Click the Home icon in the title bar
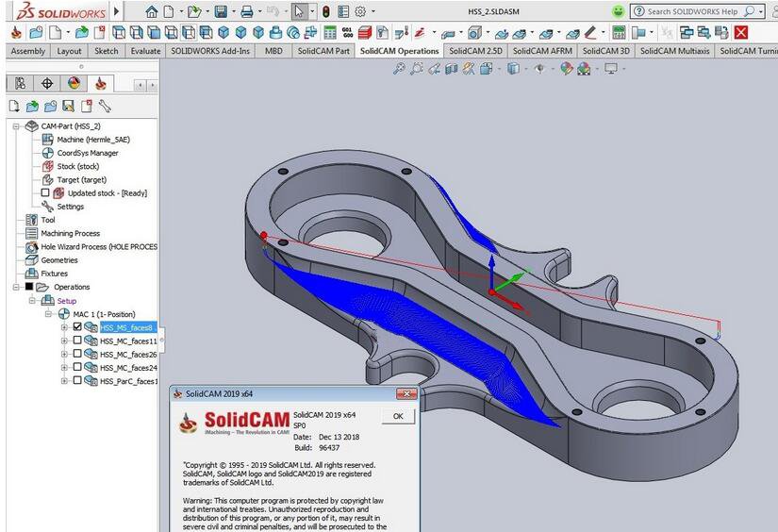 point(151,11)
